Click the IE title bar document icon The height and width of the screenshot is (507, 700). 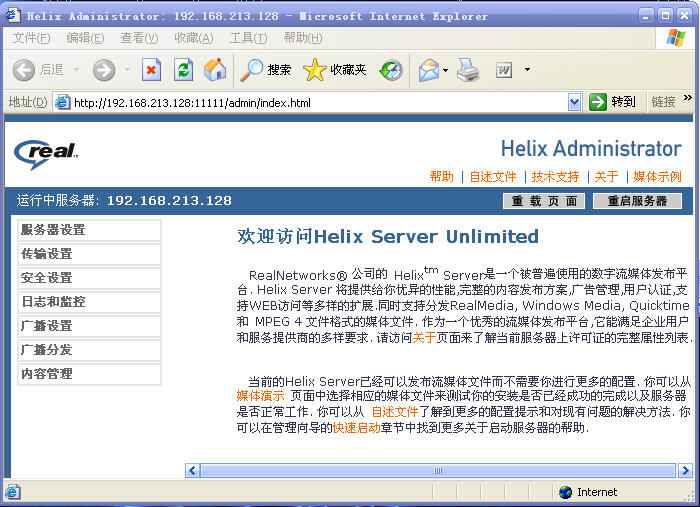tap(14, 15)
